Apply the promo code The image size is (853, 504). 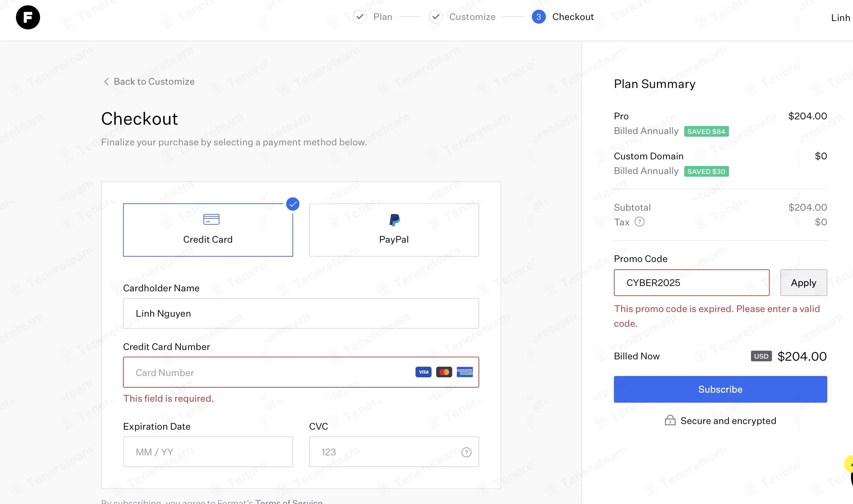[x=803, y=283]
